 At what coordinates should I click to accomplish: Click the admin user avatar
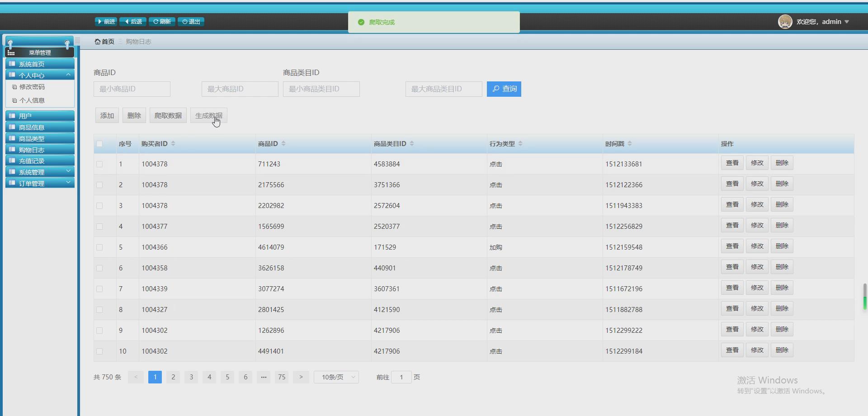(785, 22)
